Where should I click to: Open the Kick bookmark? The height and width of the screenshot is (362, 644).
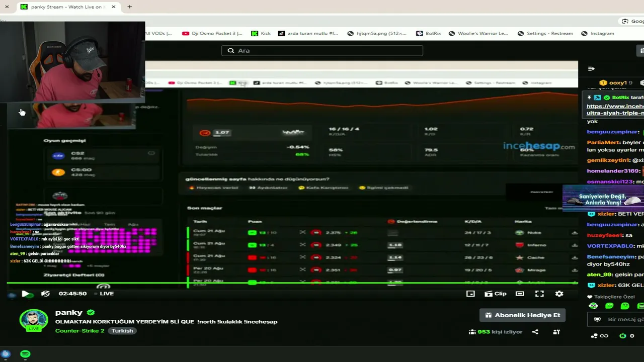tap(261, 33)
